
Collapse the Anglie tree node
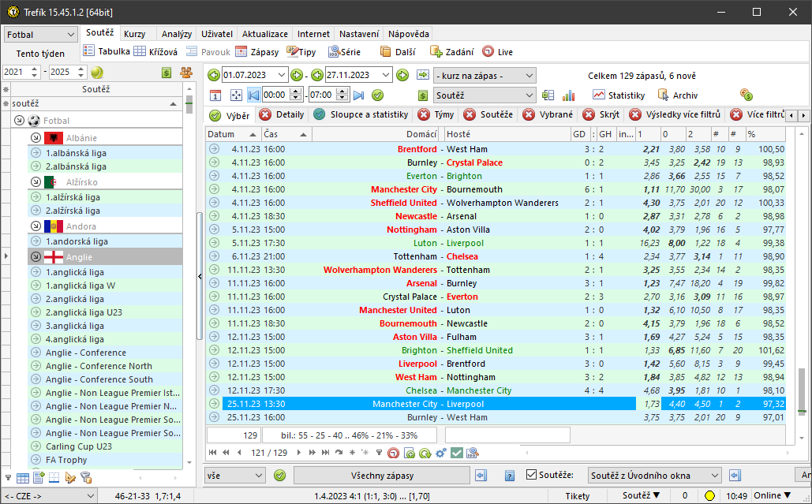(36, 256)
